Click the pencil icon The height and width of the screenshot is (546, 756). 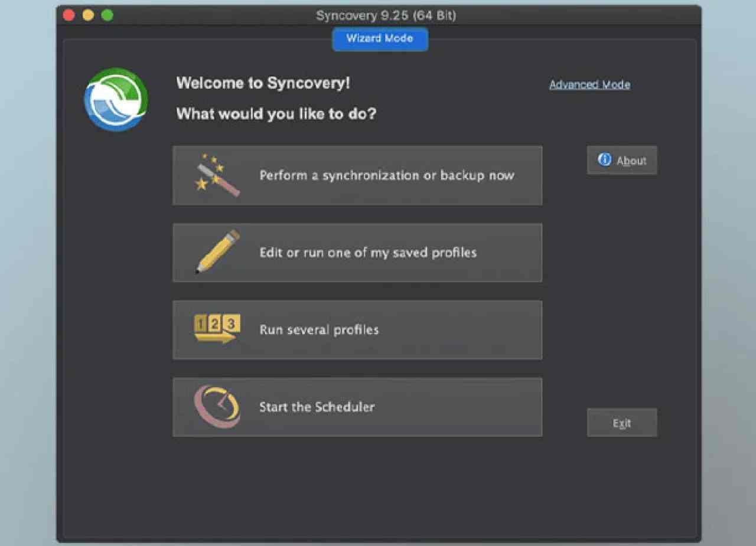(217, 252)
